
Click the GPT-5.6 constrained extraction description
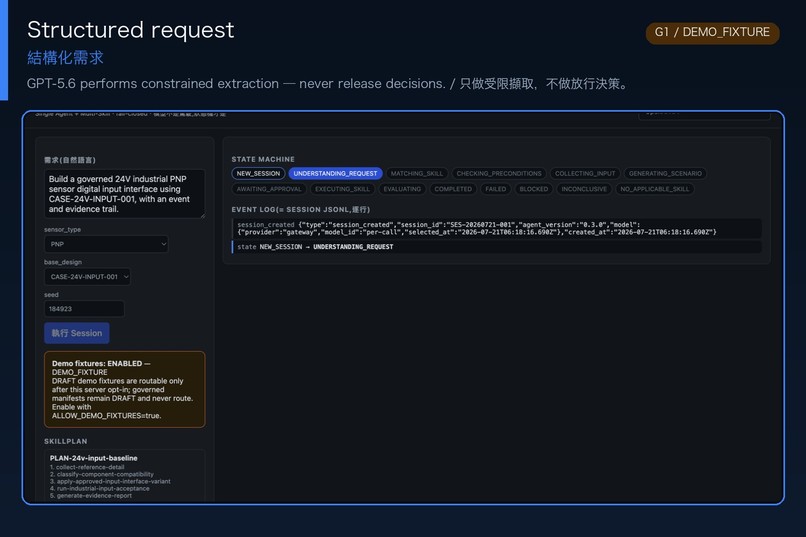click(x=329, y=84)
